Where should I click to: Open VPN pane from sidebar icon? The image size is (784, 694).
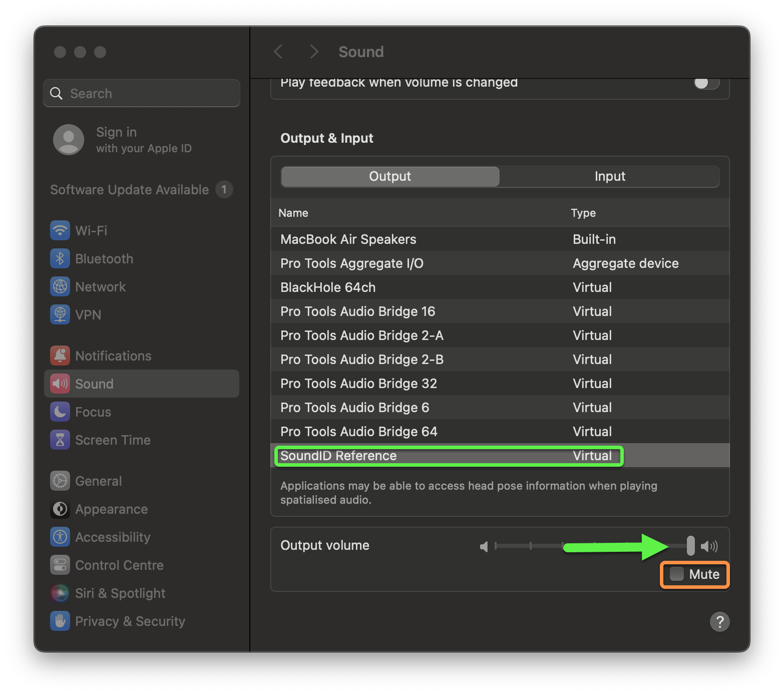click(60, 314)
